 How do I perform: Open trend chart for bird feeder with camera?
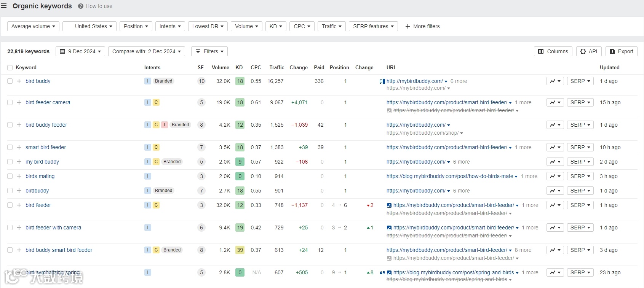pos(555,228)
